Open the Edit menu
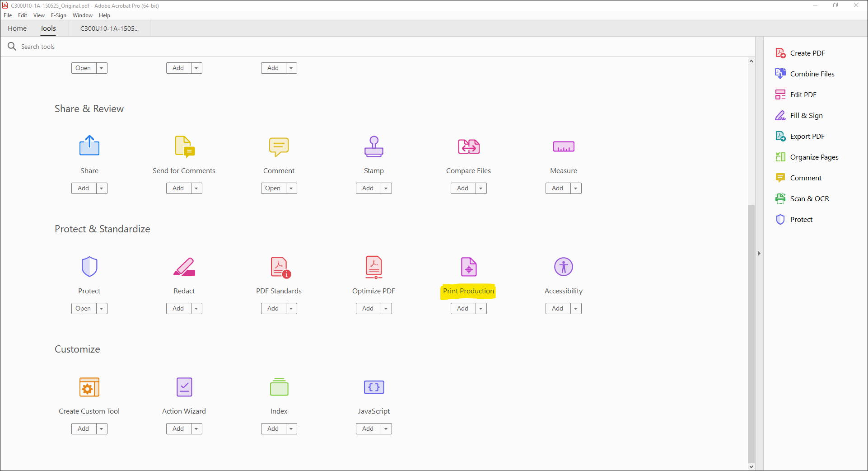This screenshot has height=471, width=868. (x=23, y=15)
